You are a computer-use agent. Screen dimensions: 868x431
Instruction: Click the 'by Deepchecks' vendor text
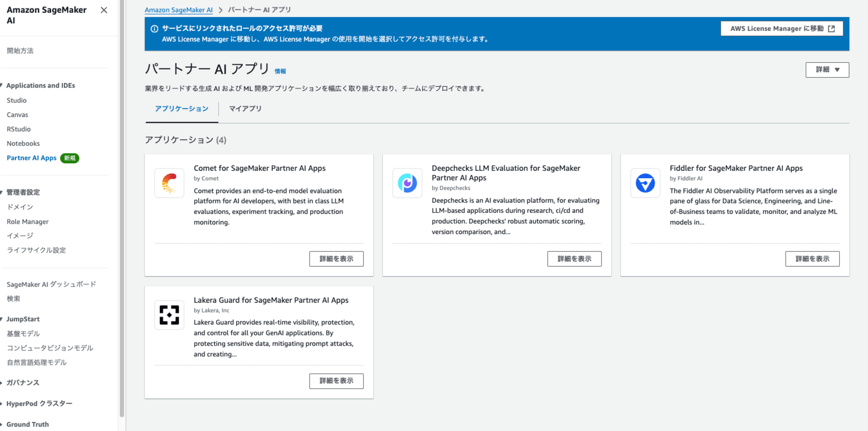[x=451, y=188]
